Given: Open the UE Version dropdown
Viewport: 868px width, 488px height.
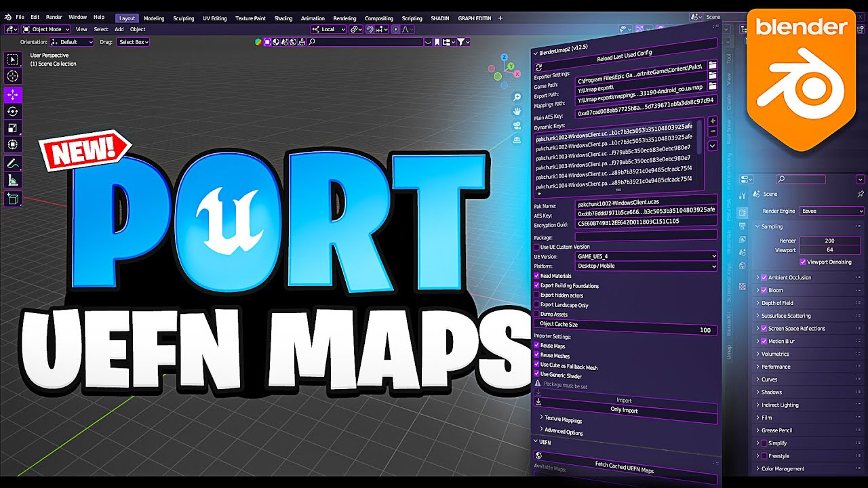Looking at the screenshot, I should 646,256.
